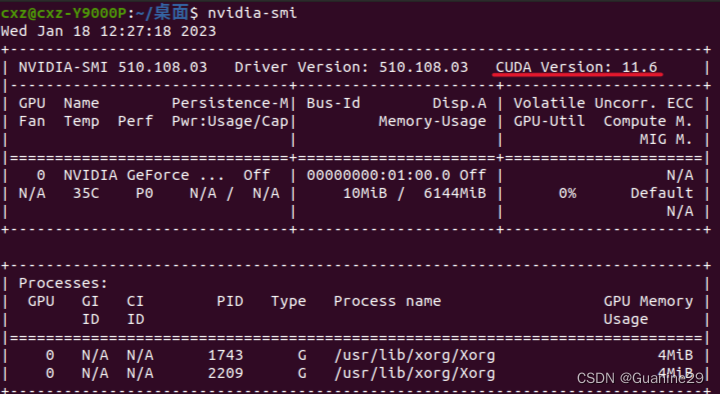This screenshot has height=394, width=720.
Task: Click the GI ID column header
Action: pos(90,310)
